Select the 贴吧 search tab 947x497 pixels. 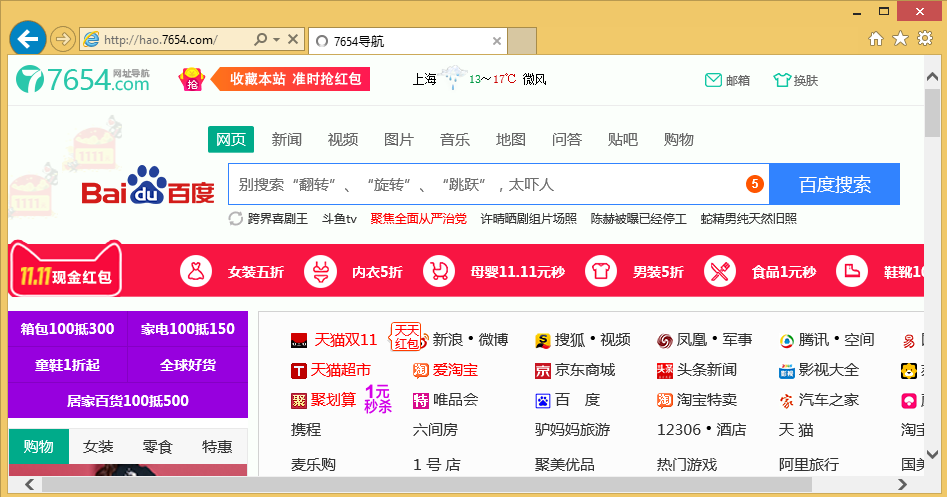(x=623, y=139)
